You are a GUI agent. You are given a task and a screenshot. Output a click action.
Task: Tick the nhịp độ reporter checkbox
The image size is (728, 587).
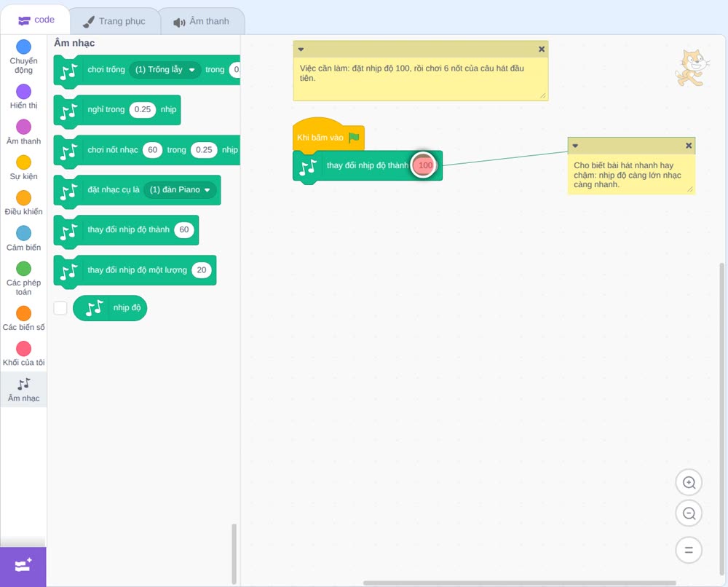coord(60,308)
